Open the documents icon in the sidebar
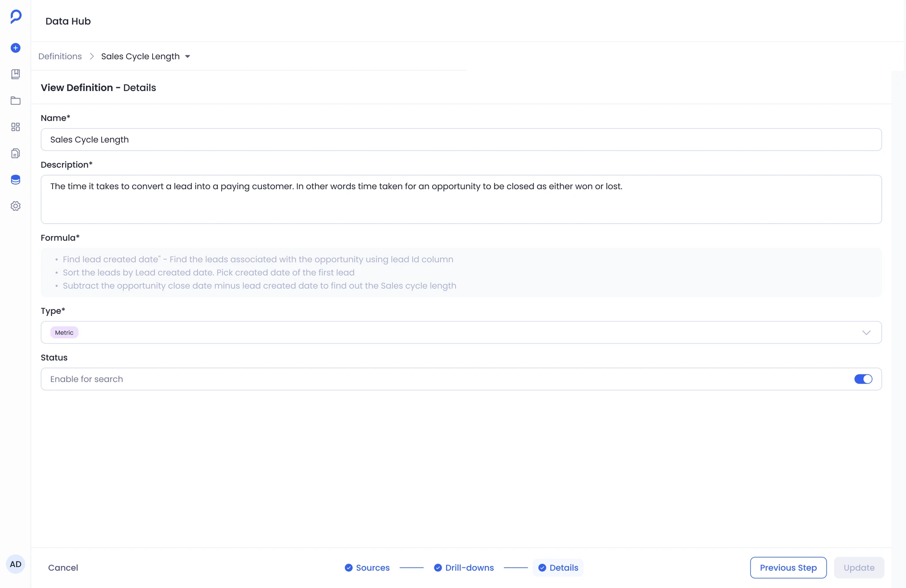 tap(15, 153)
